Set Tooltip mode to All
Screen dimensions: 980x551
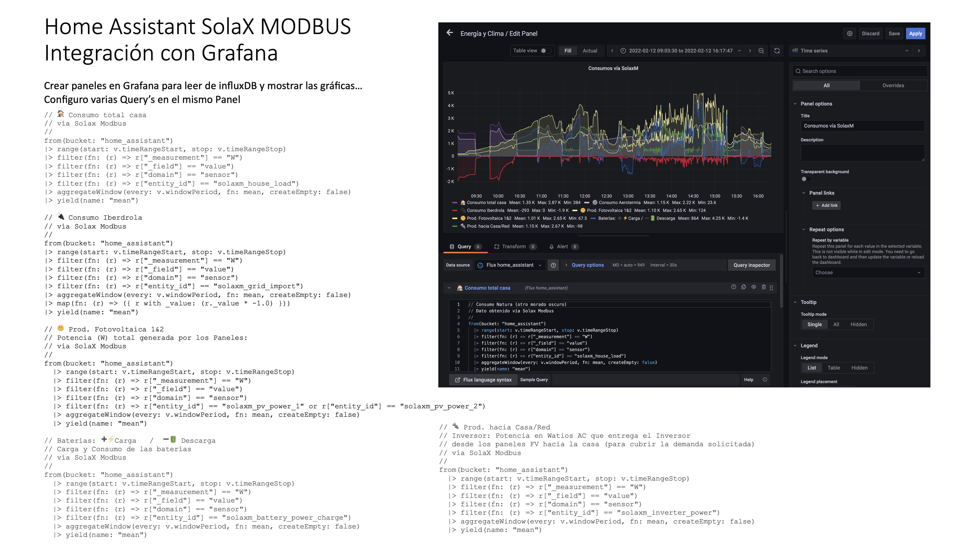coord(836,324)
